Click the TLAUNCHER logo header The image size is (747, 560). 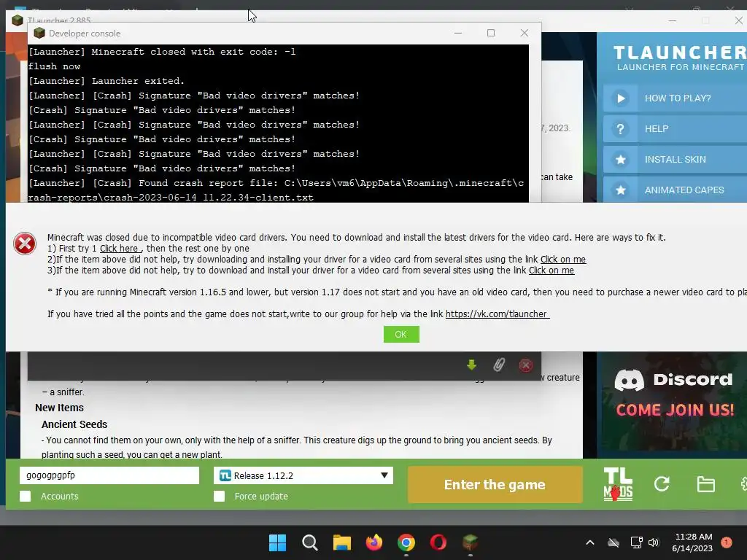coord(679,58)
